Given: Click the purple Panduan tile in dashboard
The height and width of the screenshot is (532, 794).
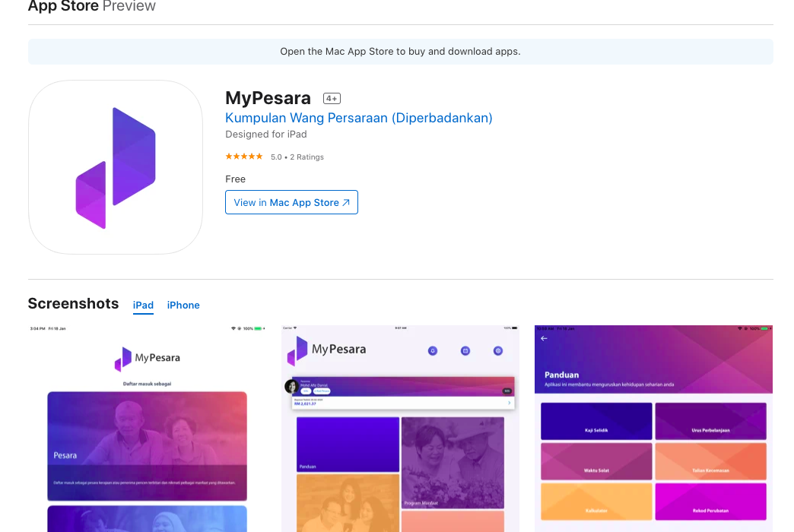Looking at the screenshot, I should pos(348,445).
